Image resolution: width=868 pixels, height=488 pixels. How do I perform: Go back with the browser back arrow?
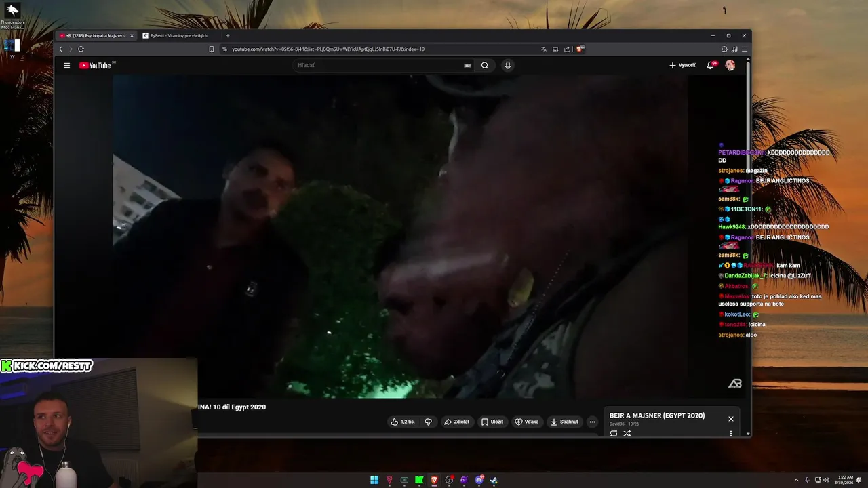tap(60, 49)
